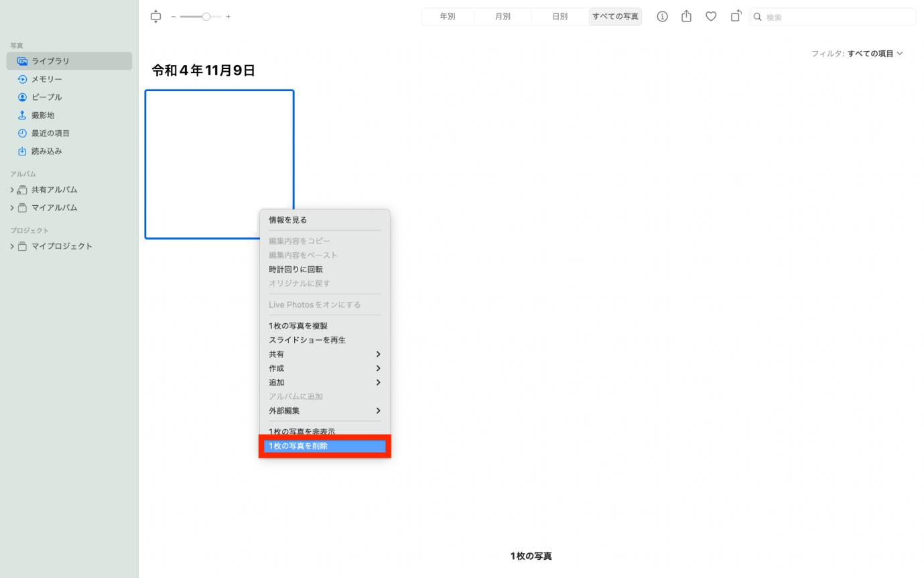Click the aspect ratio toggle icon
Viewport: 924px width, 578px height.
click(x=156, y=17)
